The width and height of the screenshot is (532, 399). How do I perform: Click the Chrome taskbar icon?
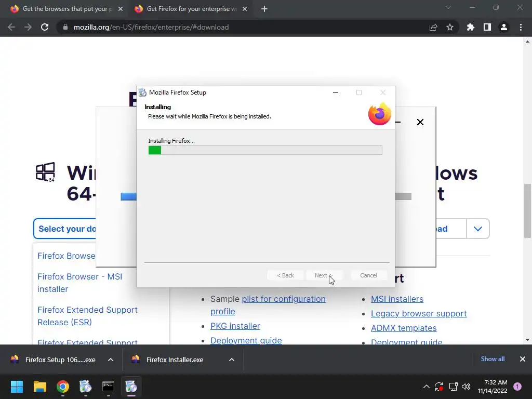[63, 387]
